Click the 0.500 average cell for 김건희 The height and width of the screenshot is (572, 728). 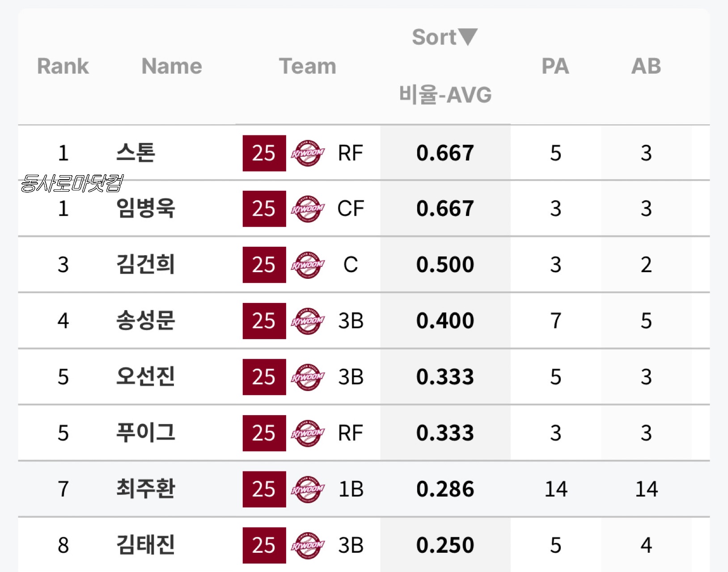pos(445,265)
